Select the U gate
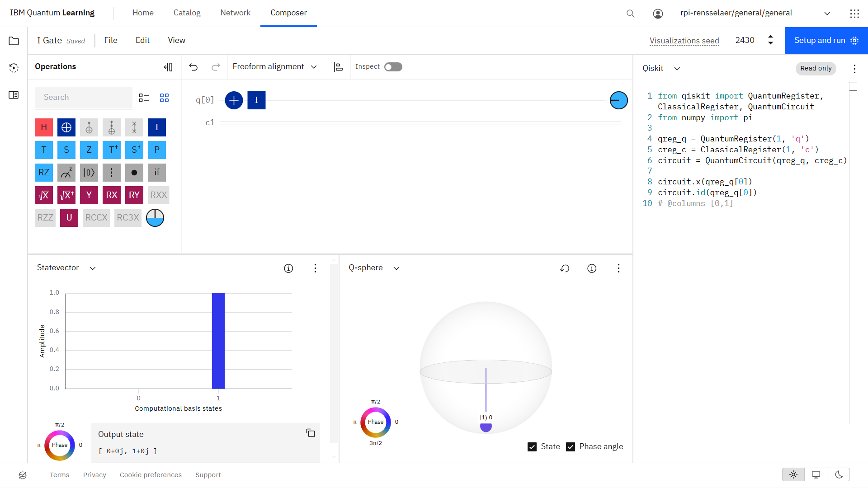 tap(69, 218)
